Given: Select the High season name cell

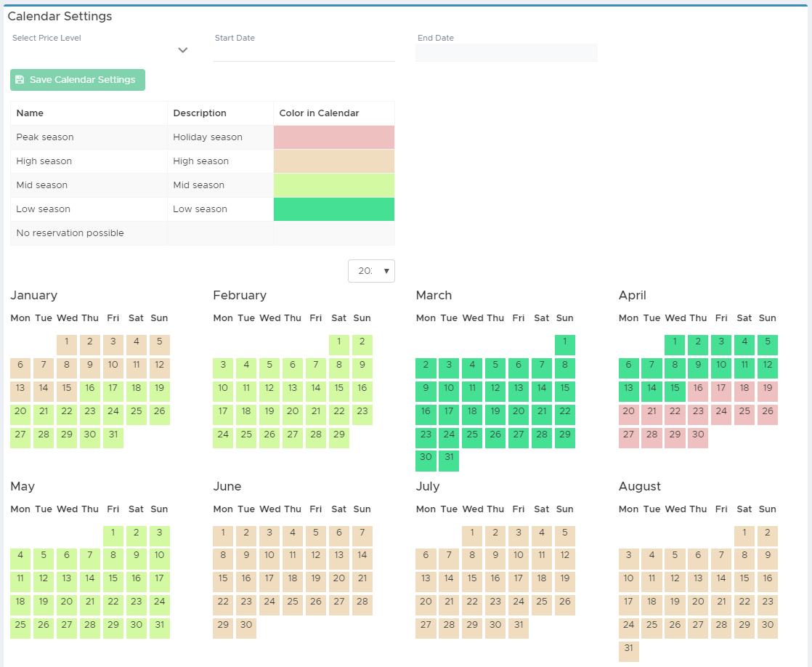Looking at the screenshot, I should point(89,161).
